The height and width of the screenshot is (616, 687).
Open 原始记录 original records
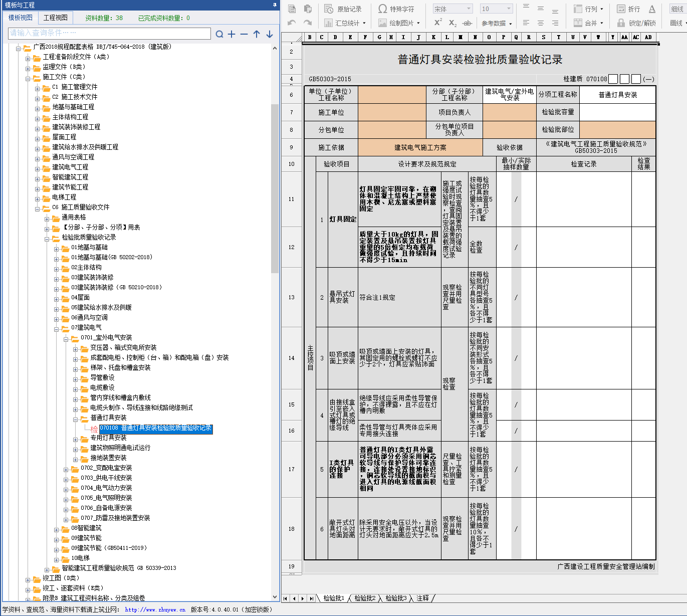tap(343, 9)
